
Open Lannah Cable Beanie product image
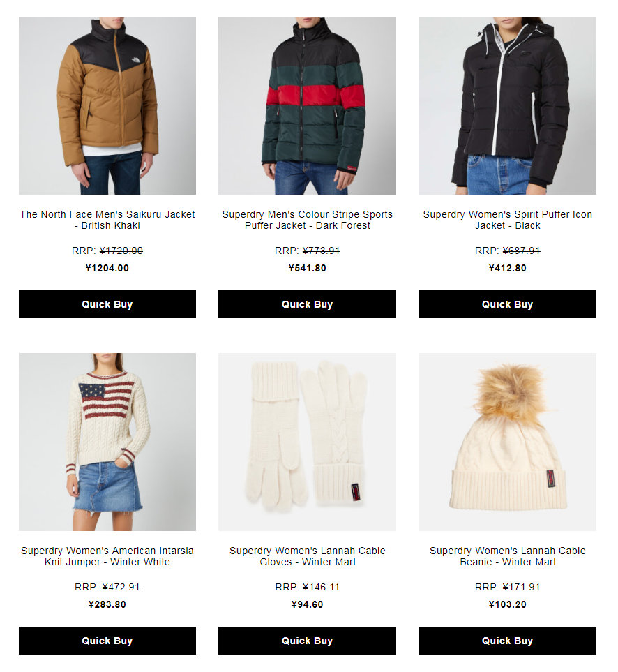pos(507,442)
